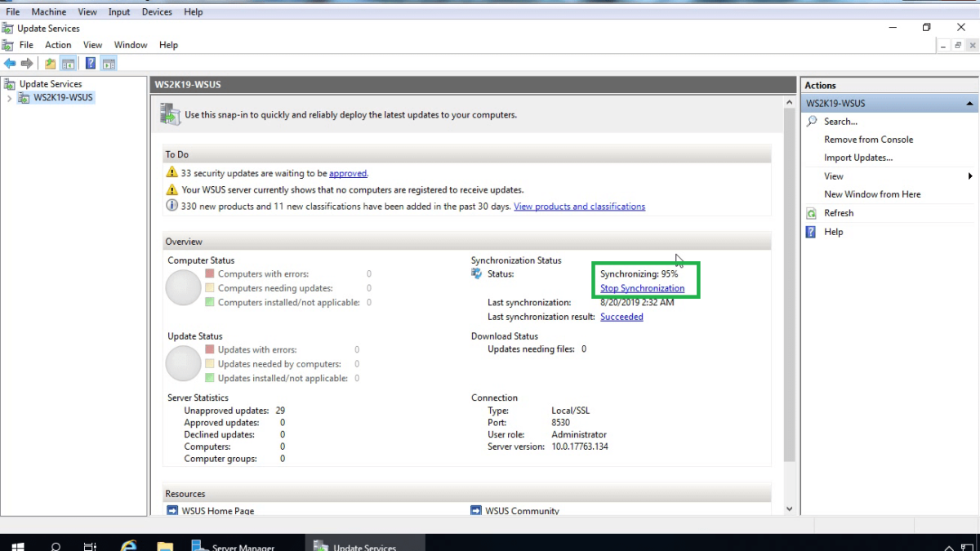The height and width of the screenshot is (551, 980).
Task: Open the Update Services View menu
Action: tap(93, 45)
